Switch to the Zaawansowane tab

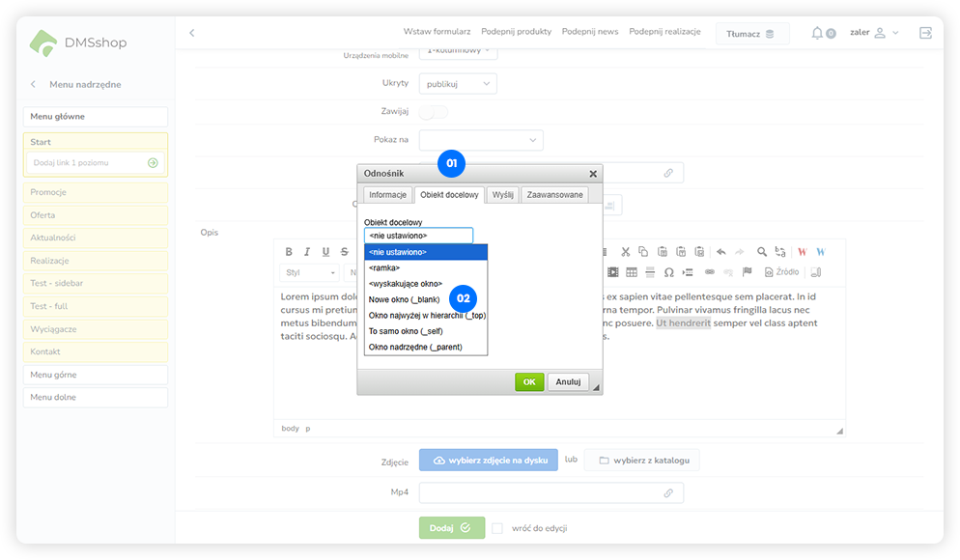[x=554, y=195]
